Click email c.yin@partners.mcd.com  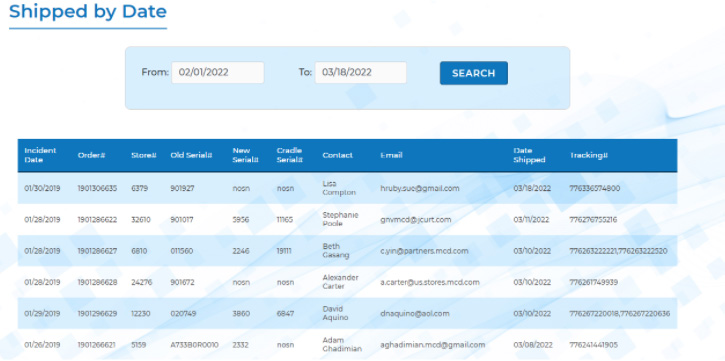(x=424, y=251)
